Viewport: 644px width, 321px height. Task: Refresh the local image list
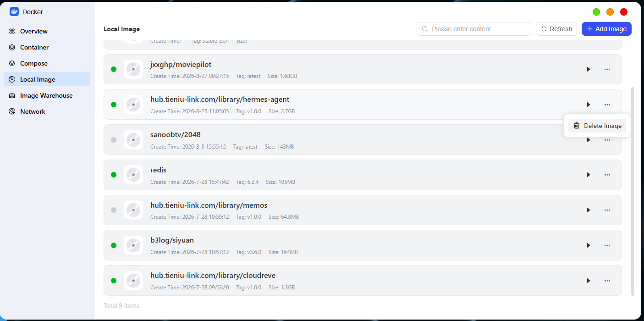coord(556,29)
